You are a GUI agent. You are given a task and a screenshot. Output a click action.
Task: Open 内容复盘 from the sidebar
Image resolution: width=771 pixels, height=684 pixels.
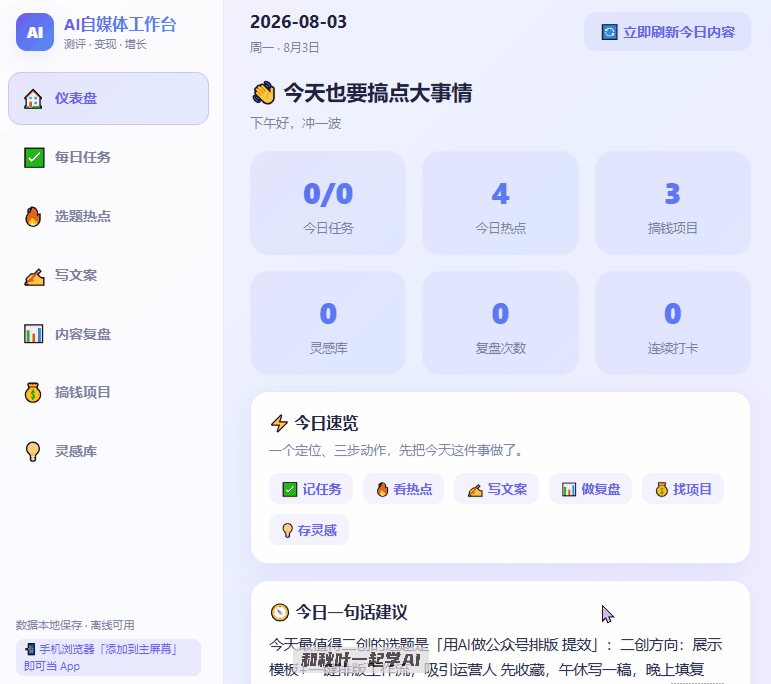click(109, 334)
